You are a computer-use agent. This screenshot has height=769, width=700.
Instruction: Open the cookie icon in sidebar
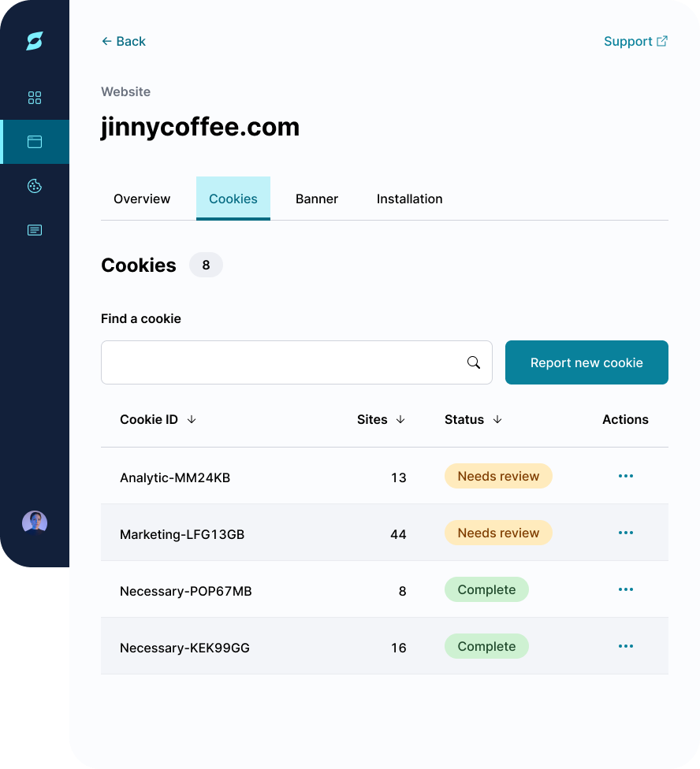coord(35,186)
